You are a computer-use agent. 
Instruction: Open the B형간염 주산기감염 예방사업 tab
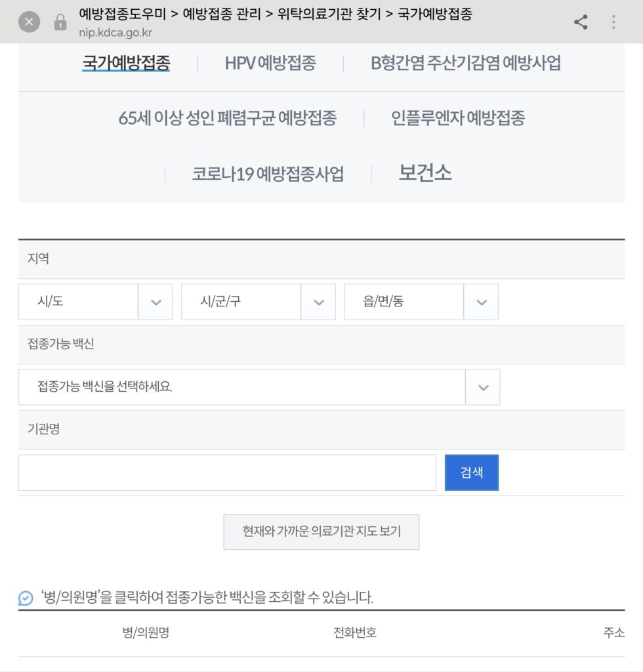tap(466, 63)
